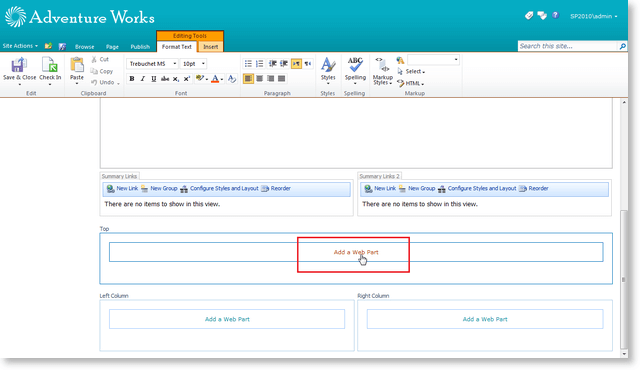Click the Check In page icon
The image size is (640, 370).
[50, 64]
